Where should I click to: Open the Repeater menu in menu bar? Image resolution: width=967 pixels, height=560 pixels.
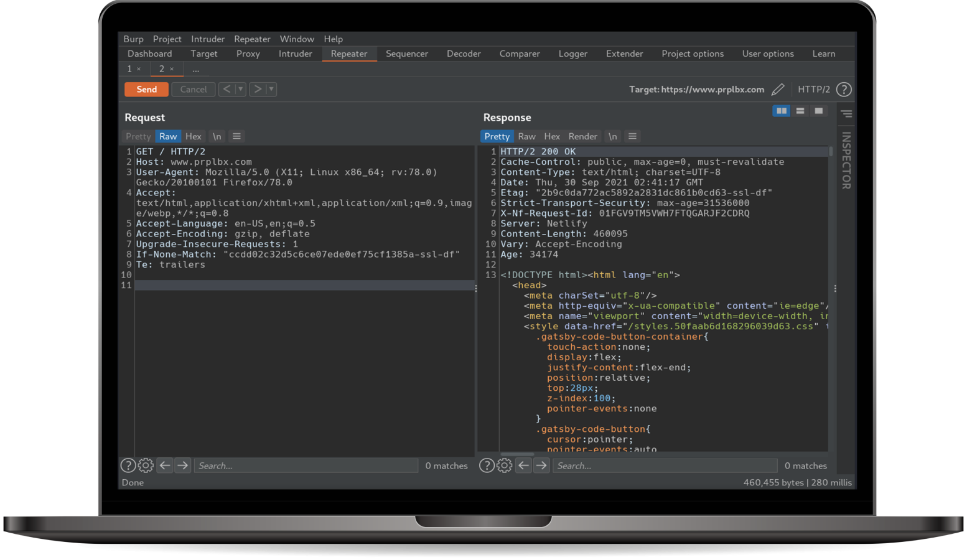point(252,39)
